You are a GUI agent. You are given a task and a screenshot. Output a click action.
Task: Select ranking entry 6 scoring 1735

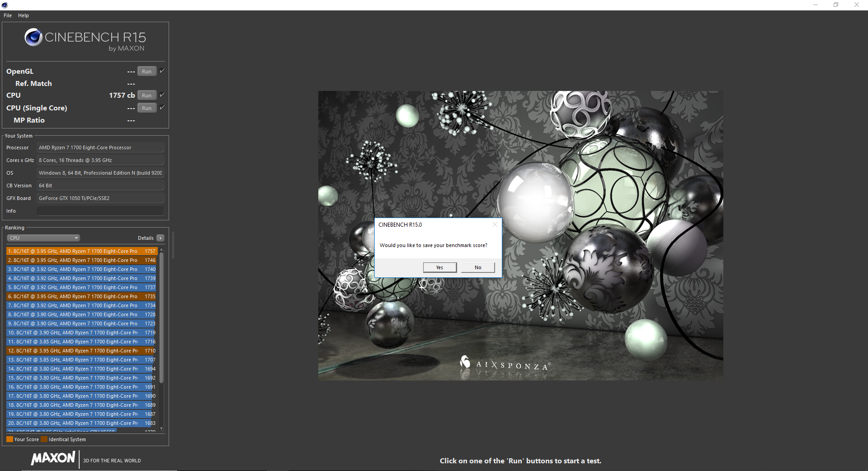tap(81, 296)
